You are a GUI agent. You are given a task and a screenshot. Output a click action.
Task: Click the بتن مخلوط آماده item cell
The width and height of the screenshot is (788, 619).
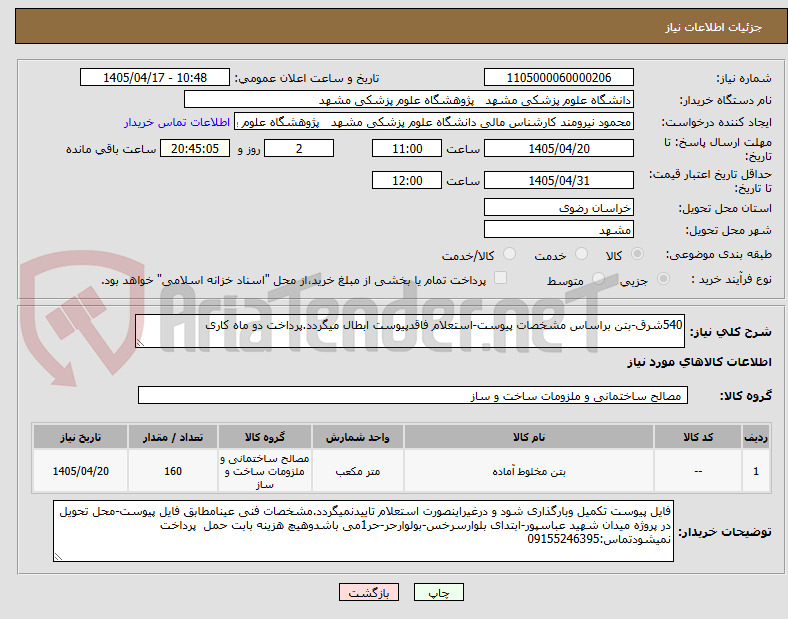[529, 471]
